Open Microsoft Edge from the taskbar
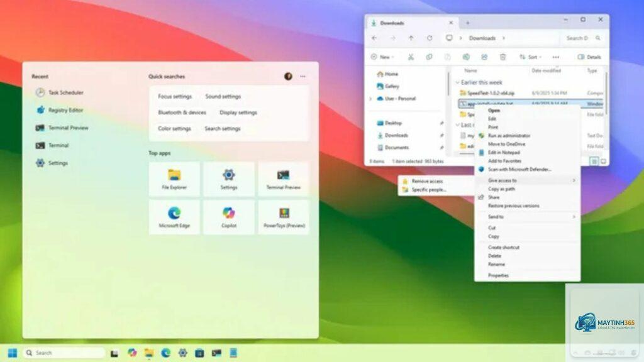 pyautogui.click(x=165, y=353)
